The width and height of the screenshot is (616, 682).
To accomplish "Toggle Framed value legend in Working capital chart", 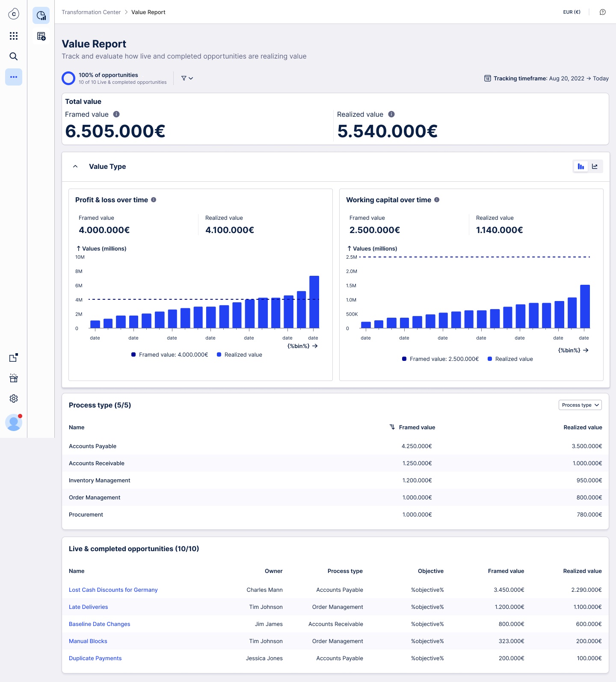I will click(440, 359).
